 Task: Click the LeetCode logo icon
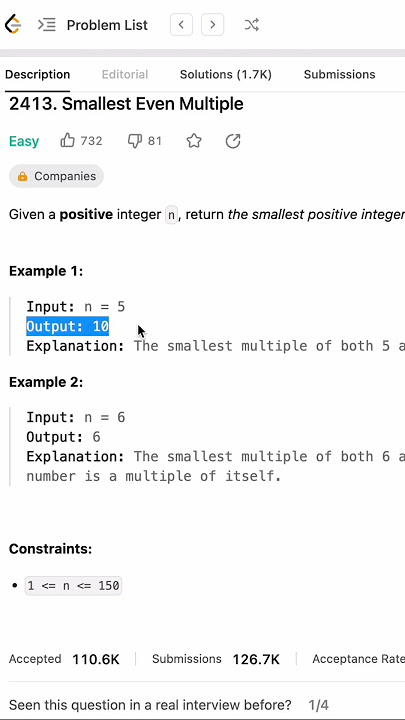click(12, 24)
